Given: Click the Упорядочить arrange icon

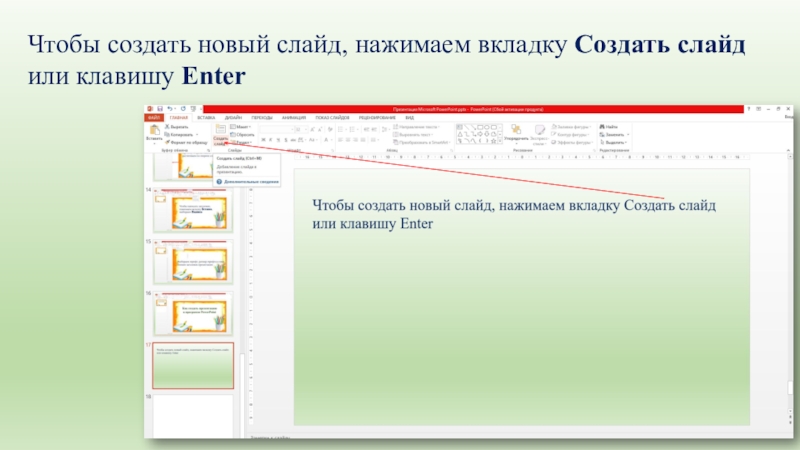Looking at the screenshot, I should (x=516, y=130).
